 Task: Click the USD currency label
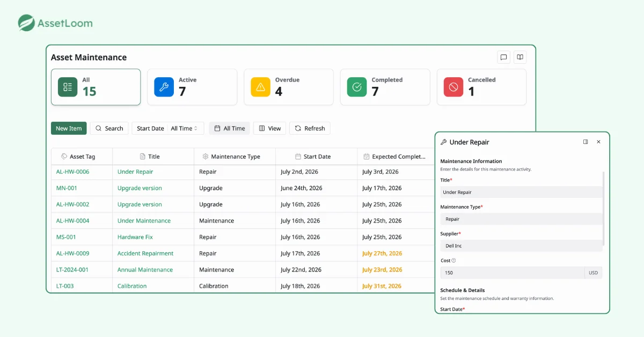(593, 273)
